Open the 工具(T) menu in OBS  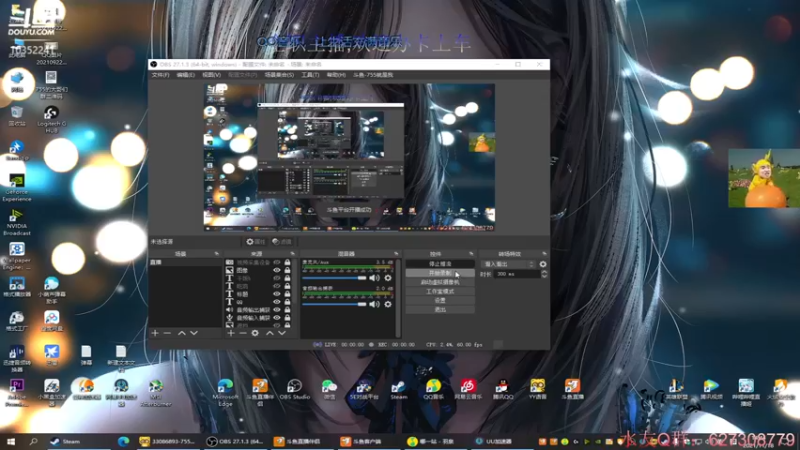point(310,75)
